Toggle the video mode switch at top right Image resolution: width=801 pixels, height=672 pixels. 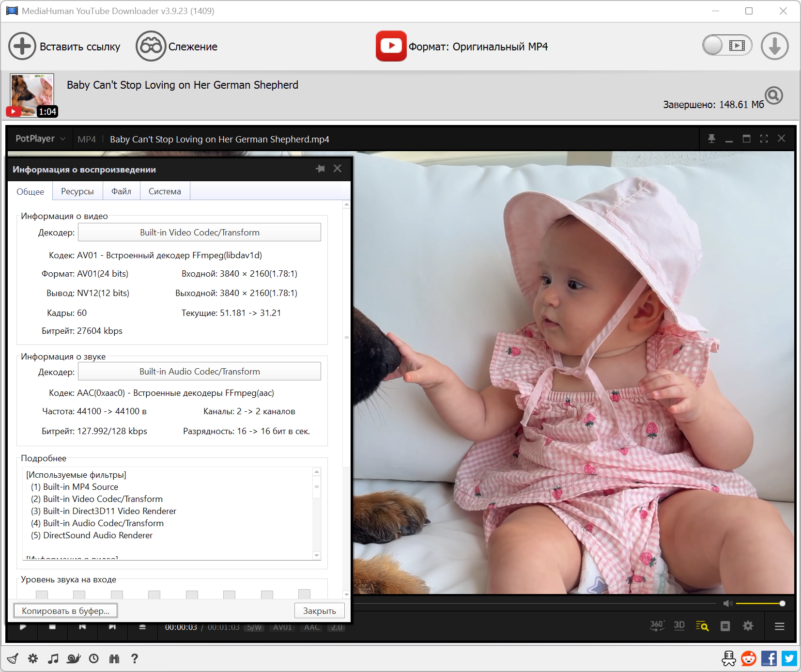727,46
